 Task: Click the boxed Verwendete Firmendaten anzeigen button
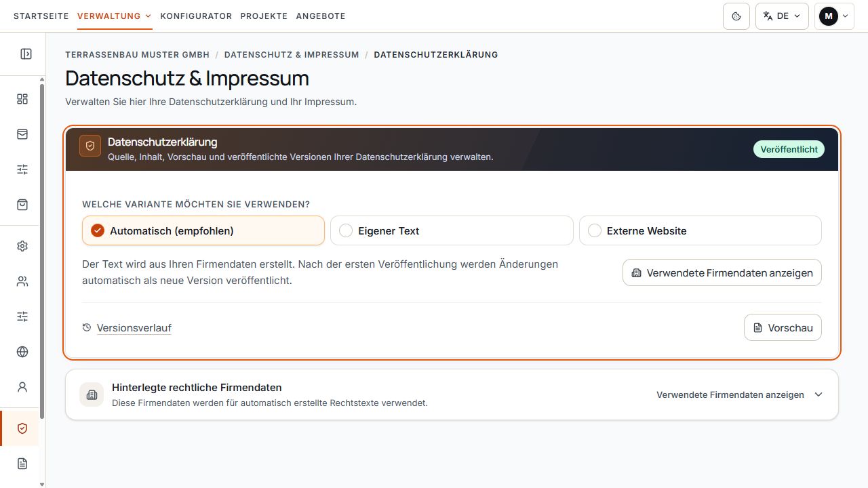722,272
